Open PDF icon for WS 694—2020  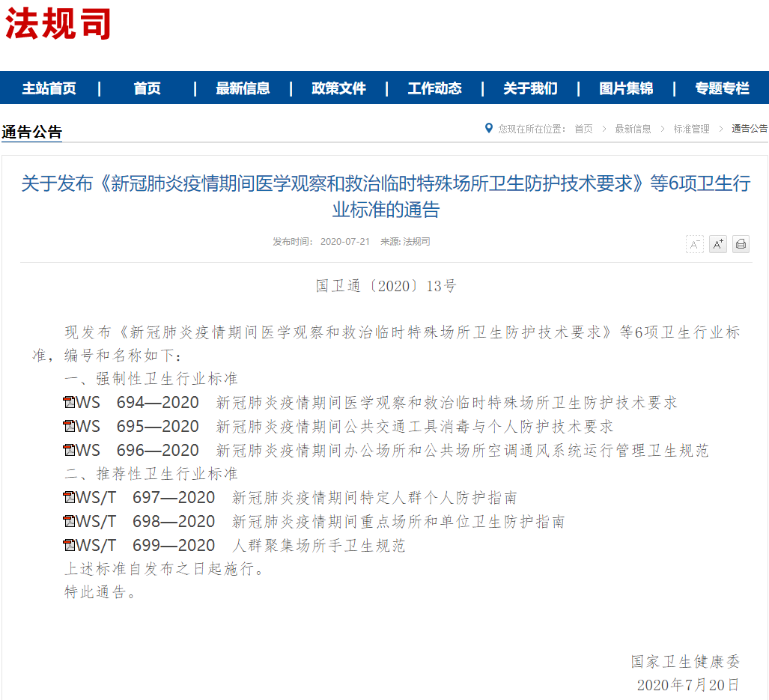pos(69,403)
